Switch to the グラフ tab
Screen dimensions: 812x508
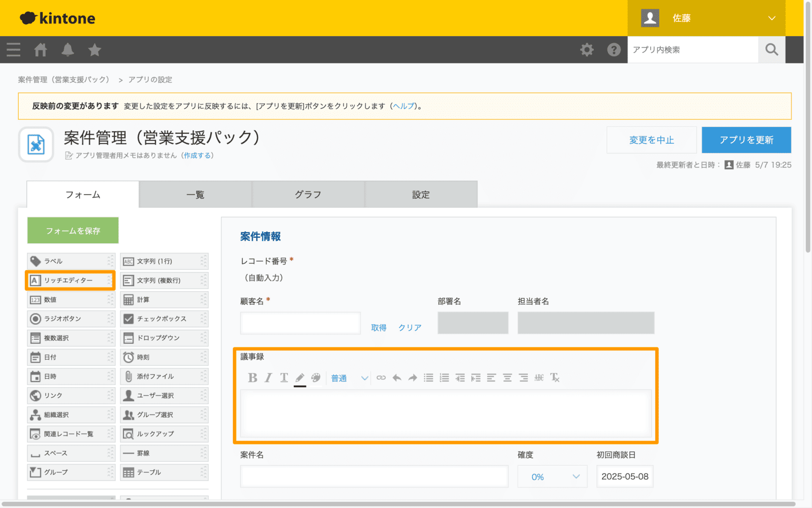[x=308, y=195]
